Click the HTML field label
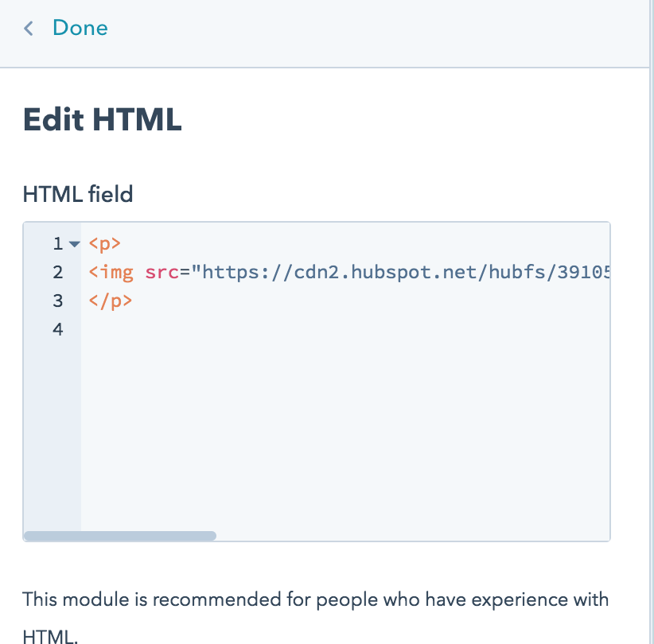The width and height of the screenshot is (654, 644). pos(77,194)
